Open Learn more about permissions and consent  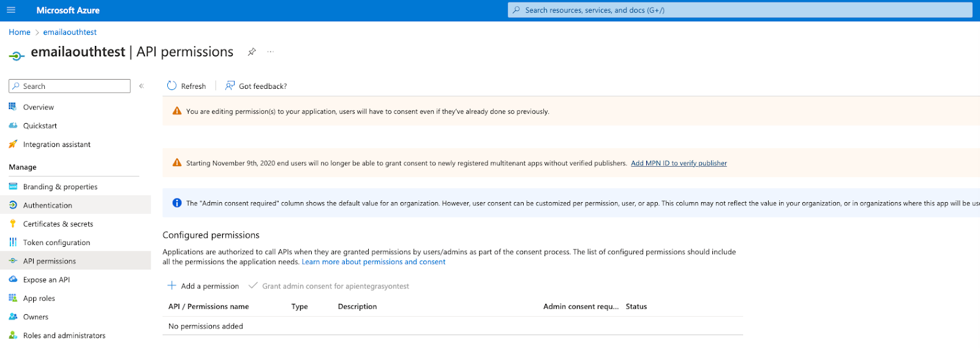374,262
